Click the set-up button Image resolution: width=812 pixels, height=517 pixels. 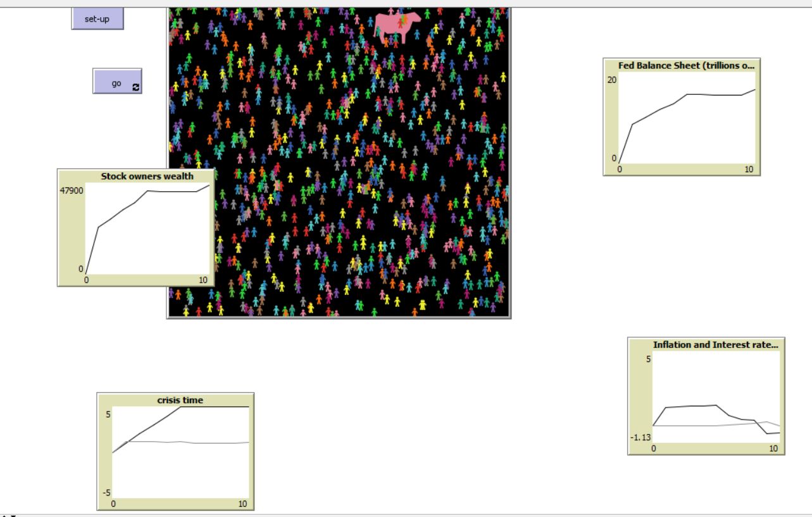pos(97,19)
